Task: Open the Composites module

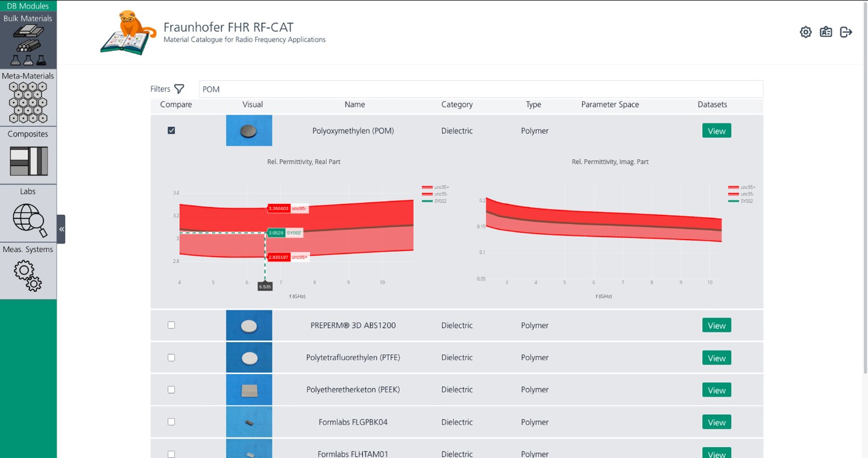Action: [28, 155]
